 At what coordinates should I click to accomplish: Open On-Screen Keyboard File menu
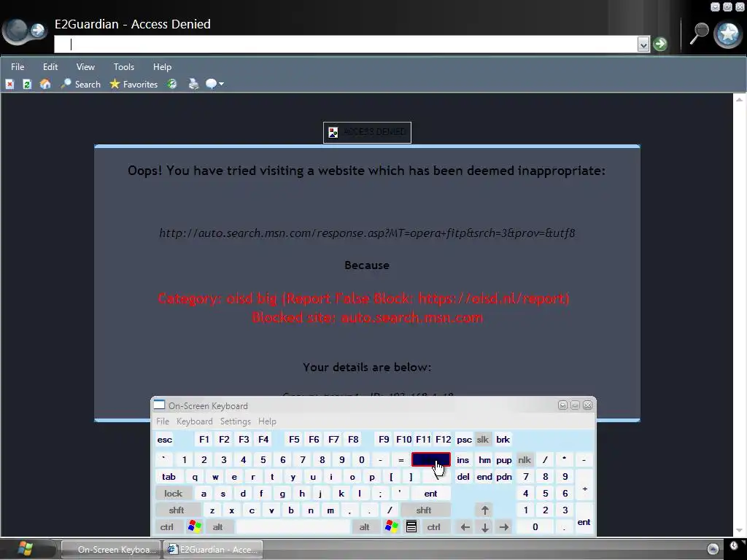tap(163, 421)
